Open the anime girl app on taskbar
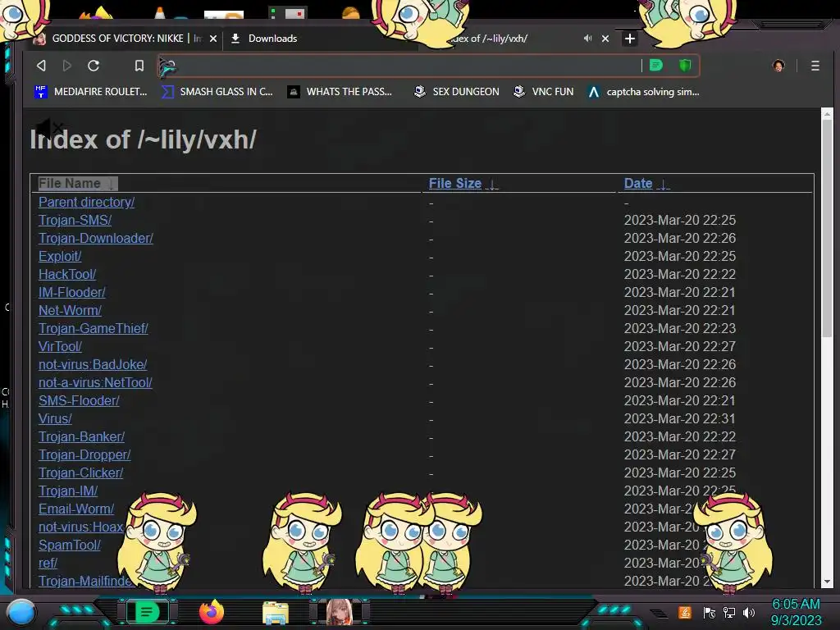Image resolution: width=840 pixels, height=630 pixels. point(340,612)
